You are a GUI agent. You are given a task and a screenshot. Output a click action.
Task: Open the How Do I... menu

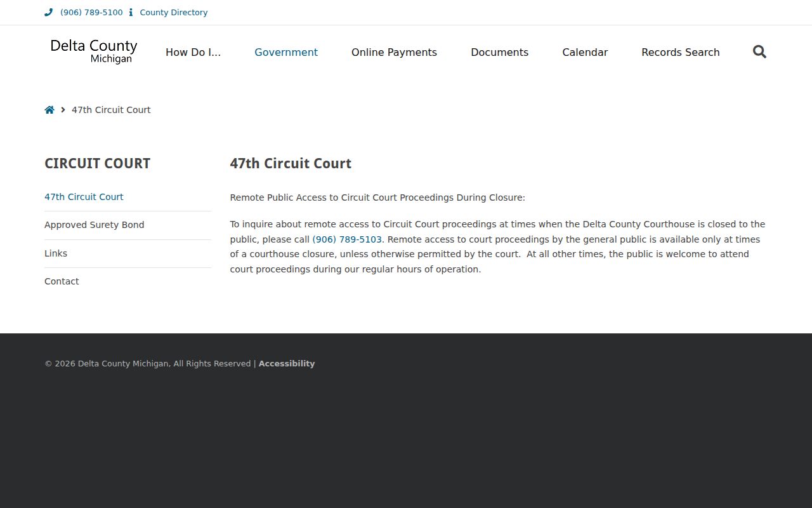193,52
